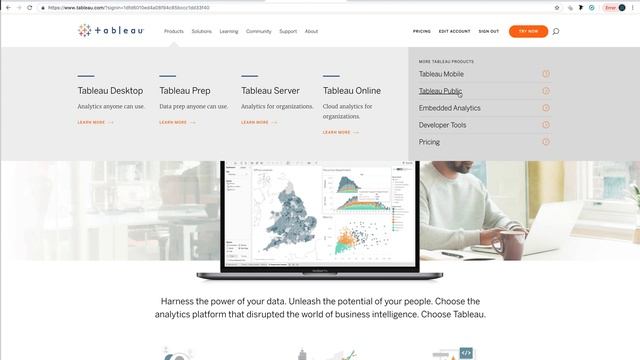
Task: Click Learn More under Tableau Desktop
Action: click(x=96, y=122)
